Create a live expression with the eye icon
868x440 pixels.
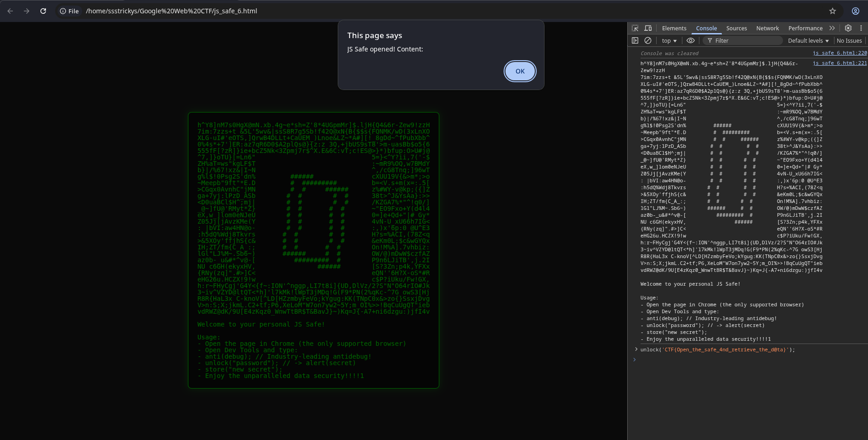(691, 40)
